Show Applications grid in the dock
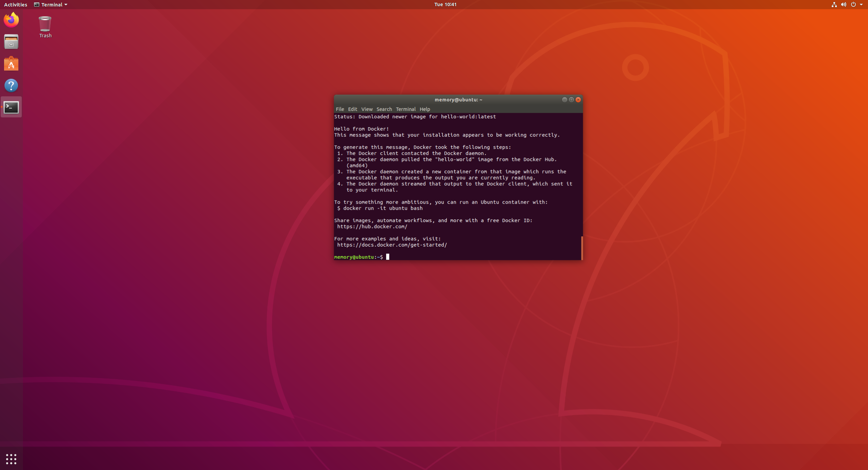The image size is (868, 470). (x=11, y=459)
